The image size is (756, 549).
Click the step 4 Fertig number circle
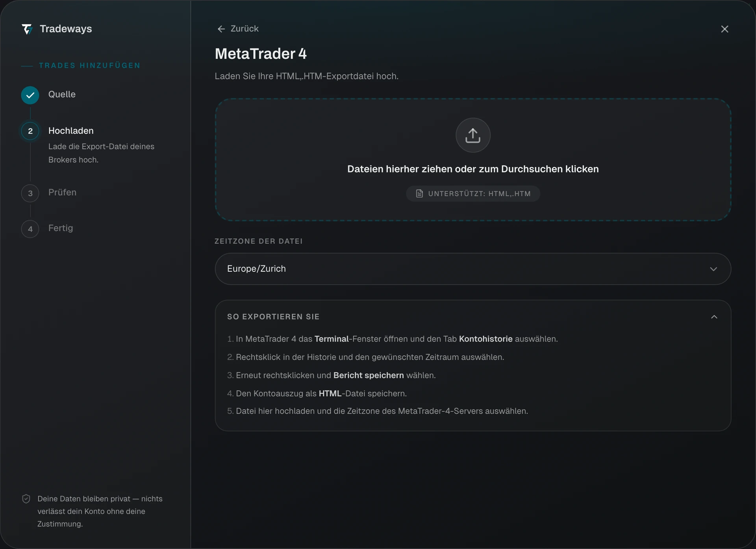pos(30,229)
